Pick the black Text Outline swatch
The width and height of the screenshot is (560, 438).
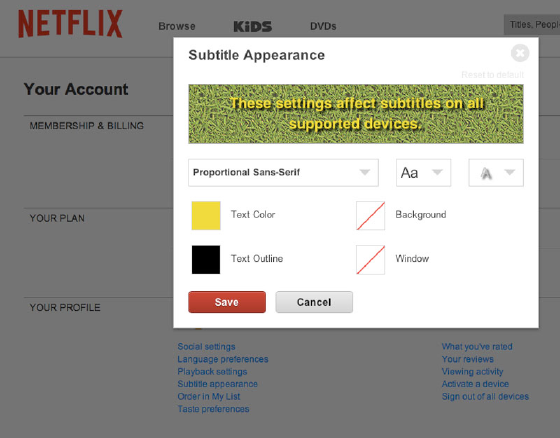coord(206,260)
